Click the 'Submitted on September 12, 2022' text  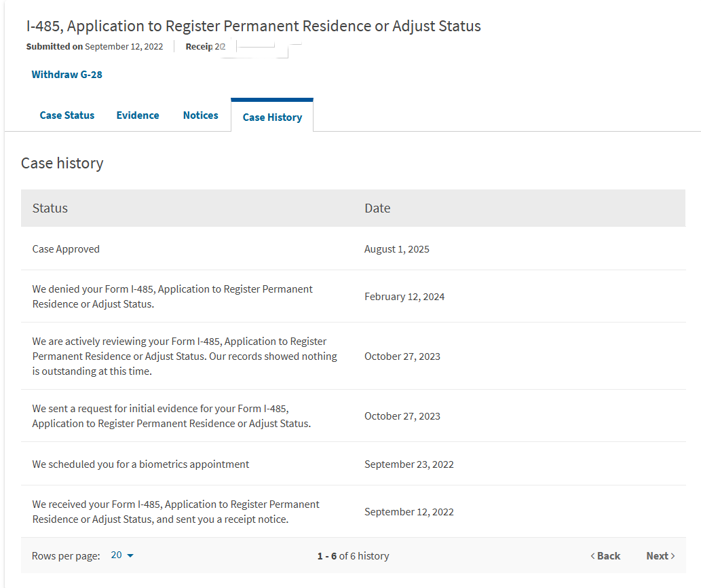pyautogui.click(x=95, y=46)
